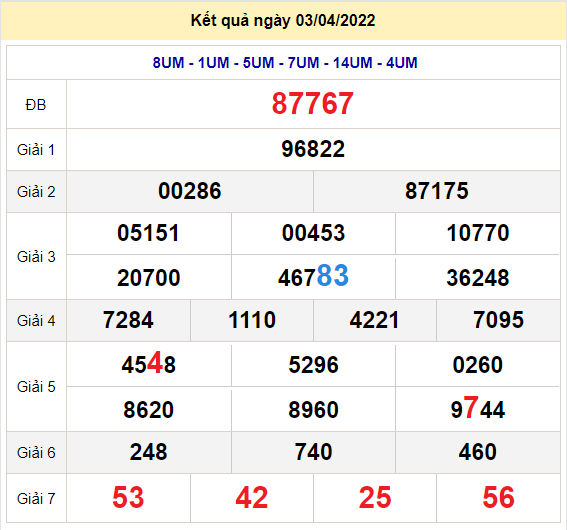Click the ĐB row label

(x=36, y=105)
